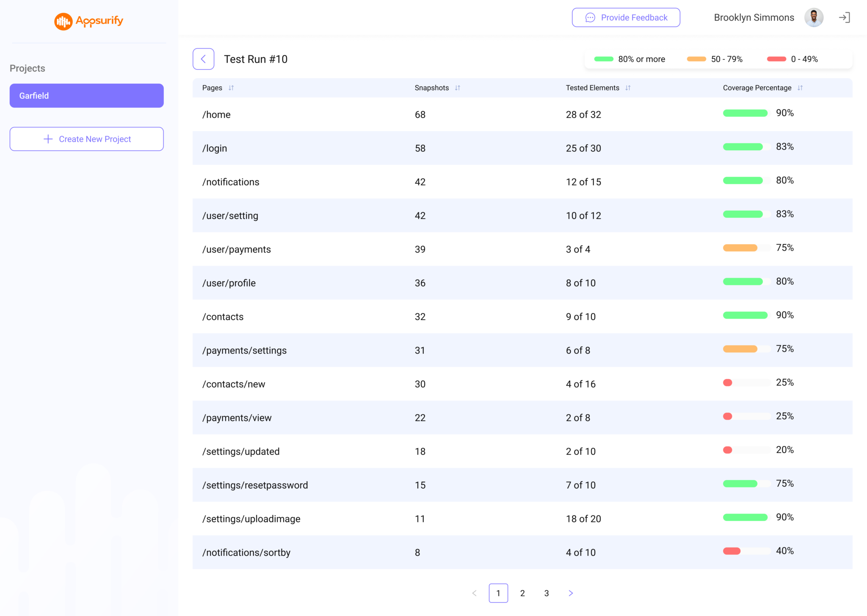
Task: Select the Garfield project
Action: (x=86, y=96)
